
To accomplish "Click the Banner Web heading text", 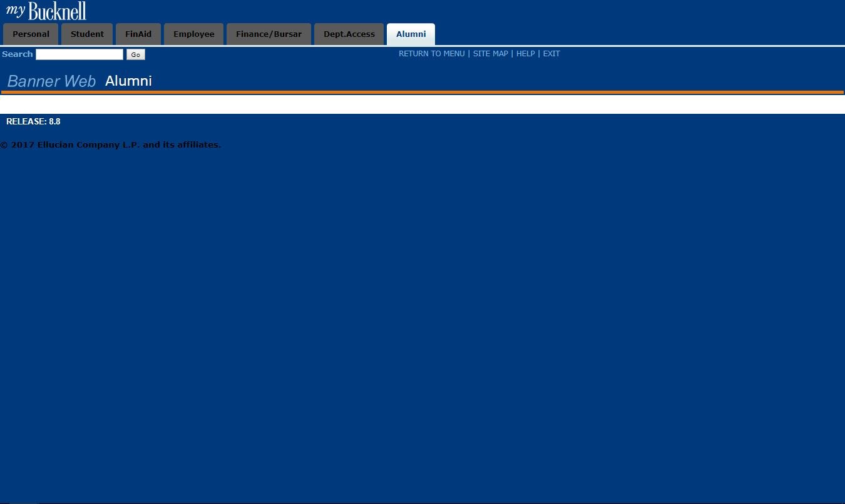I will pyautogui.click(x=51, y=81).
